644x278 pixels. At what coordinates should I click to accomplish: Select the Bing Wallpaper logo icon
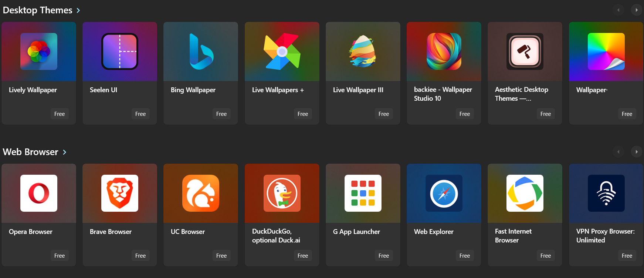pyautogui.click(x=201, y=51)
